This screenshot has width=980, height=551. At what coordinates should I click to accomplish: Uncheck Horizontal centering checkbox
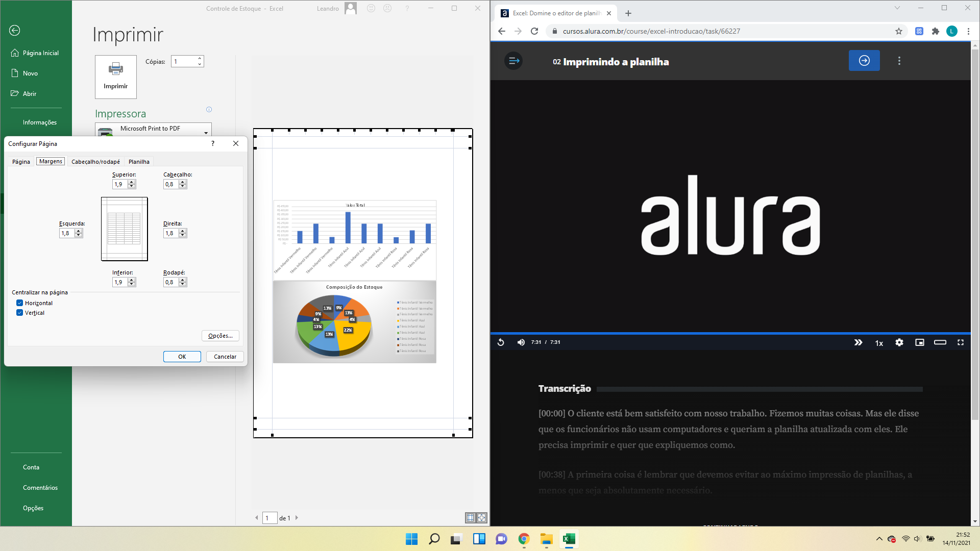19,303
